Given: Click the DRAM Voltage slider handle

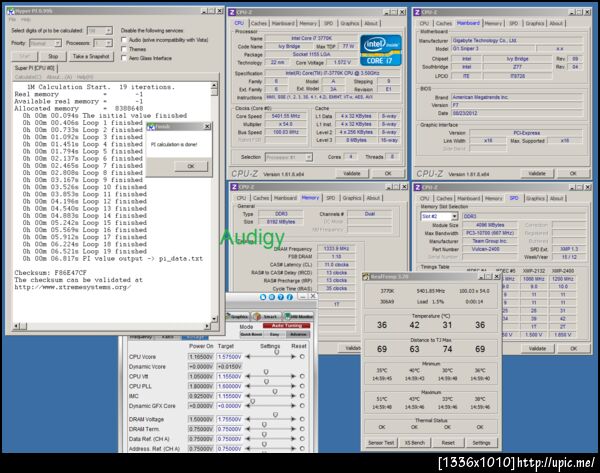Looking at the screenshot, I should (275, 415).
